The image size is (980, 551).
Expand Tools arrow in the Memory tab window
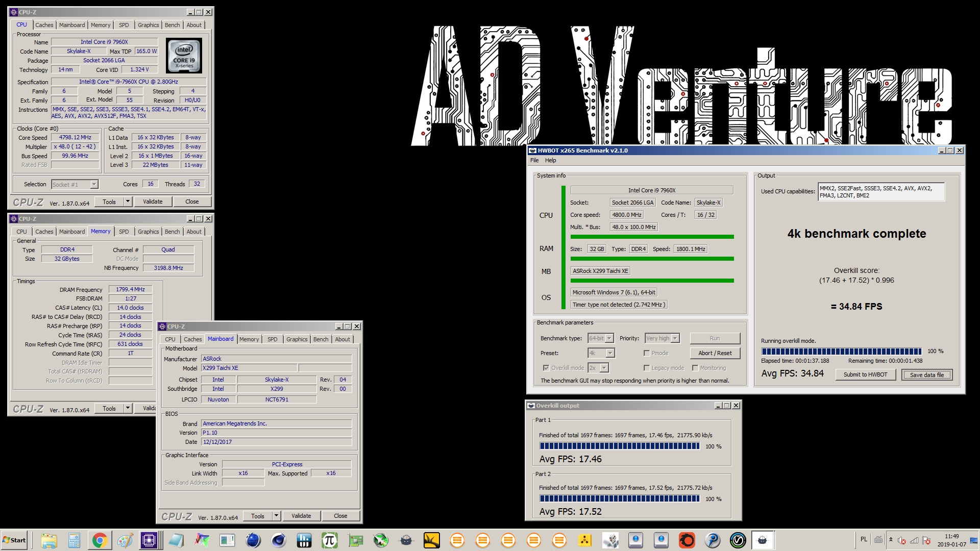pyautogui.click(x=128, y=409)
